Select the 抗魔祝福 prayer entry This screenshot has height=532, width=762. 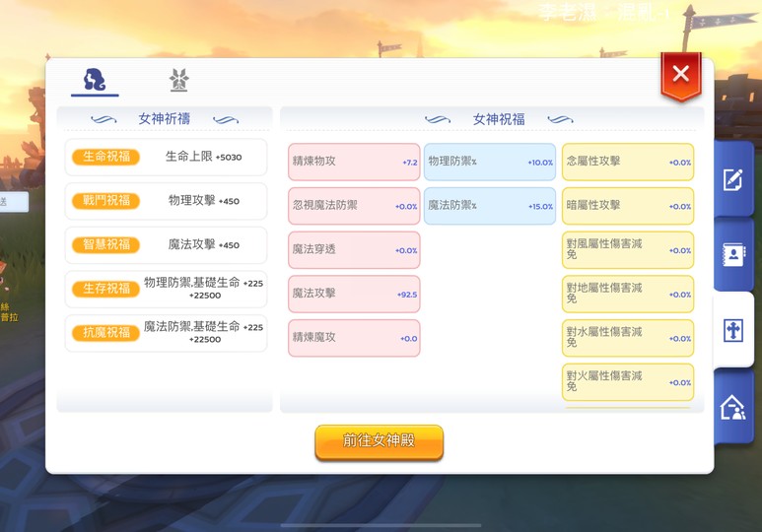[x=166, y=333]
